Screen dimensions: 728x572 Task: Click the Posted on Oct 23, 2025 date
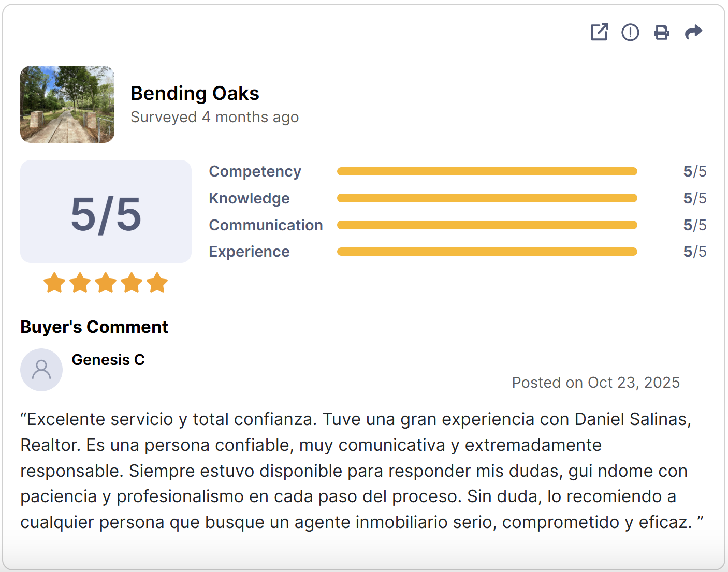click(595, 383)
